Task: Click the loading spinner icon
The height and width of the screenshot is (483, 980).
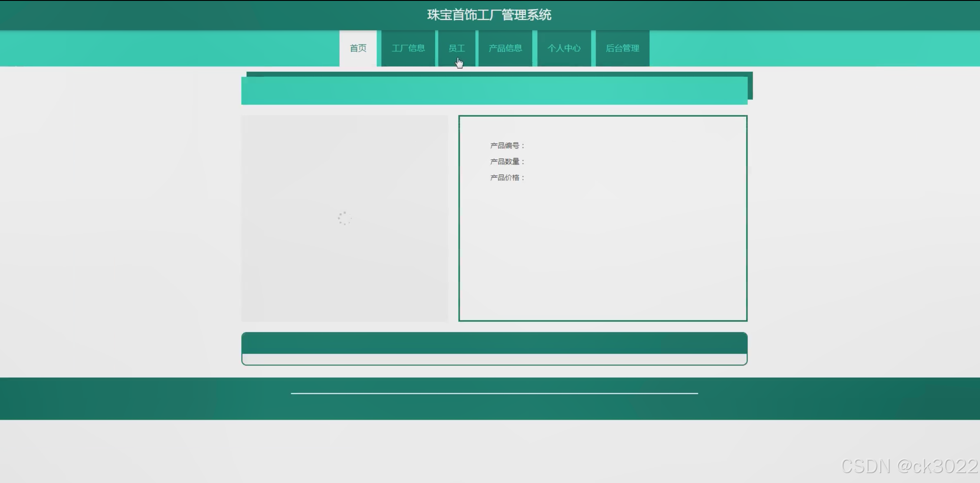Action: point(344,218)
